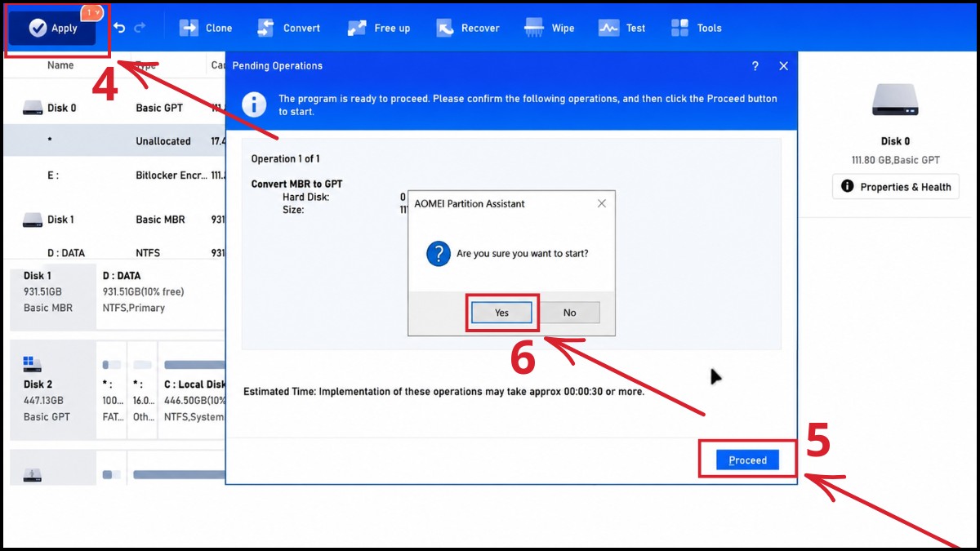980x551 pixels.
Task: Open the Test tool
Action: (621, 28)
